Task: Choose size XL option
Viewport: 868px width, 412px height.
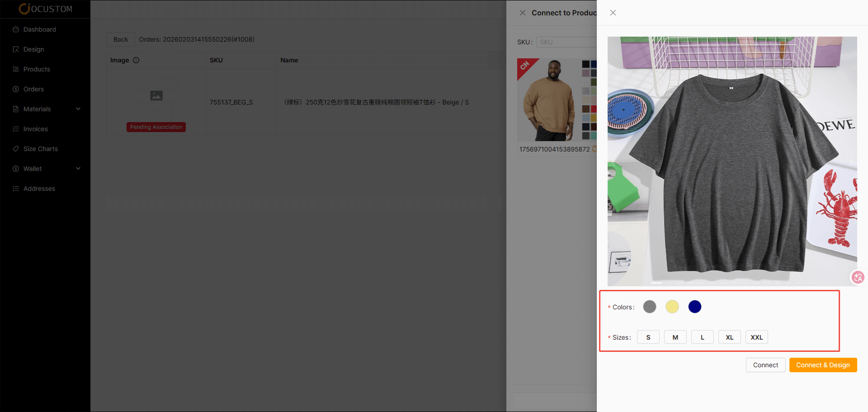Action: 729,337
